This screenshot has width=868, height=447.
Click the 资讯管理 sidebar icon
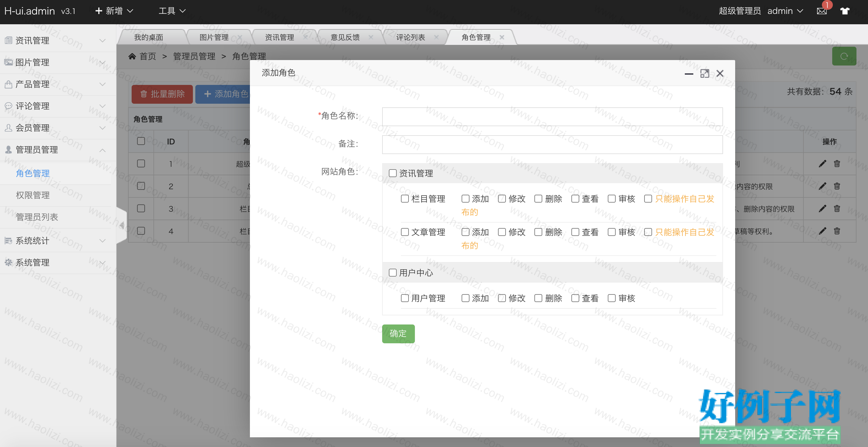8,40
